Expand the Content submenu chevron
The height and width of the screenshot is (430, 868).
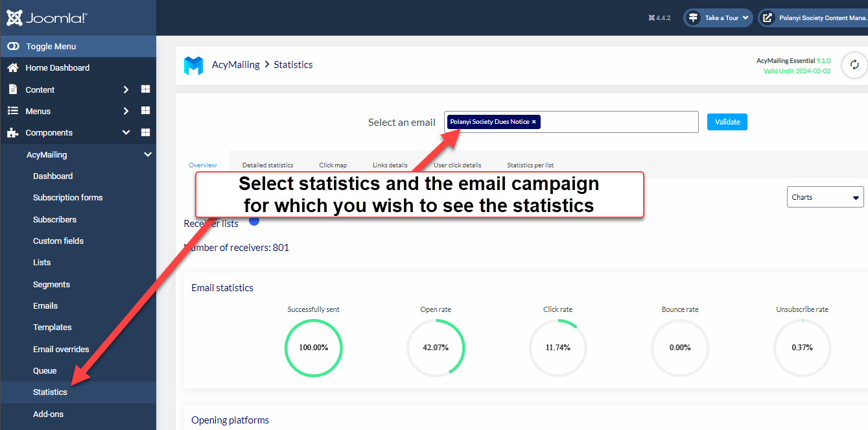pyautogui.click(x=126, y=90)
